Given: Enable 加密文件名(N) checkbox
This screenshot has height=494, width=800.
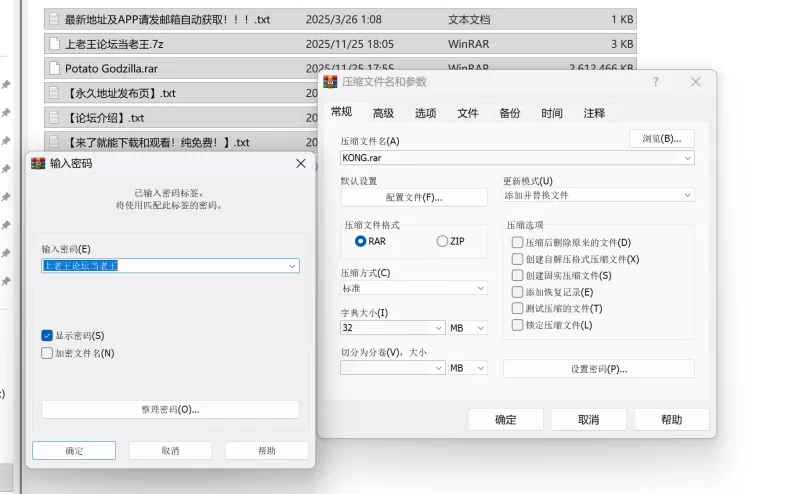Looking at the screenshot, I should coord(47,353).
